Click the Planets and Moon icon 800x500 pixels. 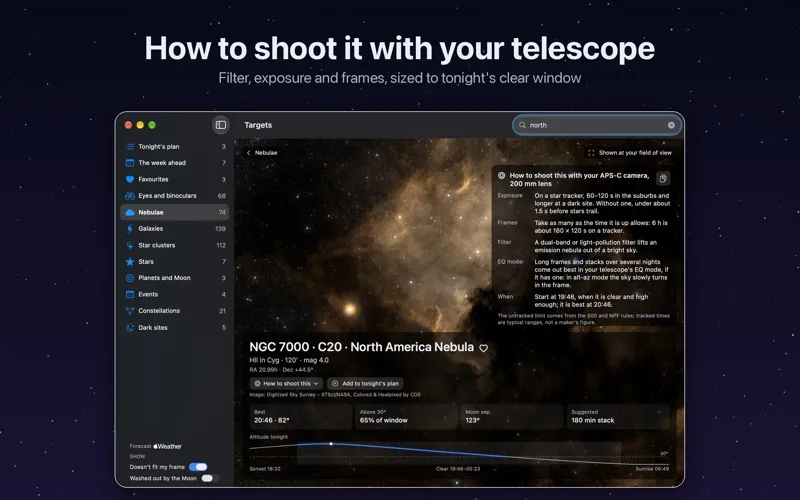[x=130, y=278]
